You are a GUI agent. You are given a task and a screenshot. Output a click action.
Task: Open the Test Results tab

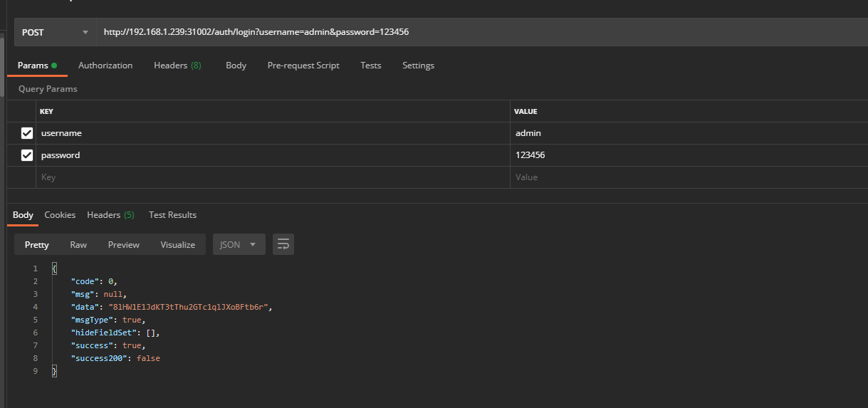point(172,215)
